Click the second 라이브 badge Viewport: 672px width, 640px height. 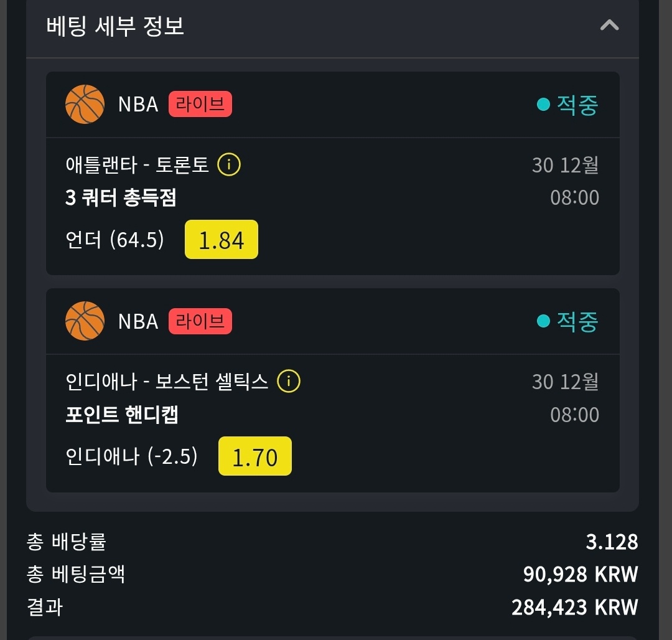200,321
